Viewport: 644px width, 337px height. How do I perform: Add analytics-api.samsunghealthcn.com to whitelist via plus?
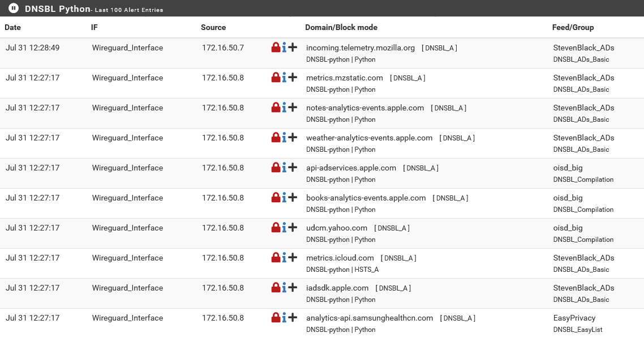click(x=293, y=317)
